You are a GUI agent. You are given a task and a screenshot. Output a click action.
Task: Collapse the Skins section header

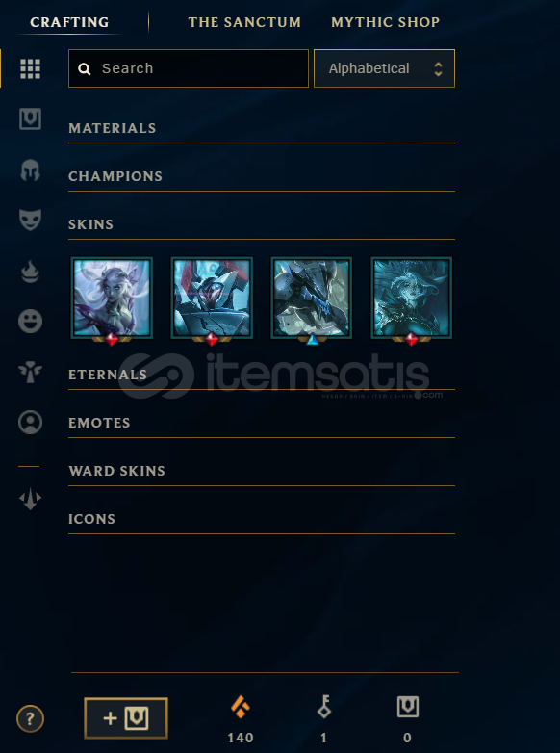pyautogui.click(x=262, y=224)
